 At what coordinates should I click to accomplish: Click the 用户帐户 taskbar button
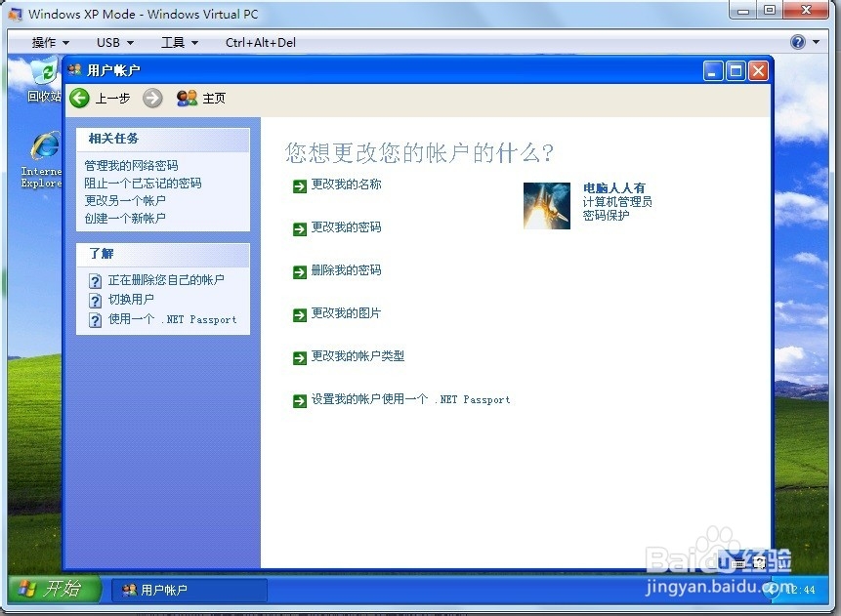click(189, 590)
